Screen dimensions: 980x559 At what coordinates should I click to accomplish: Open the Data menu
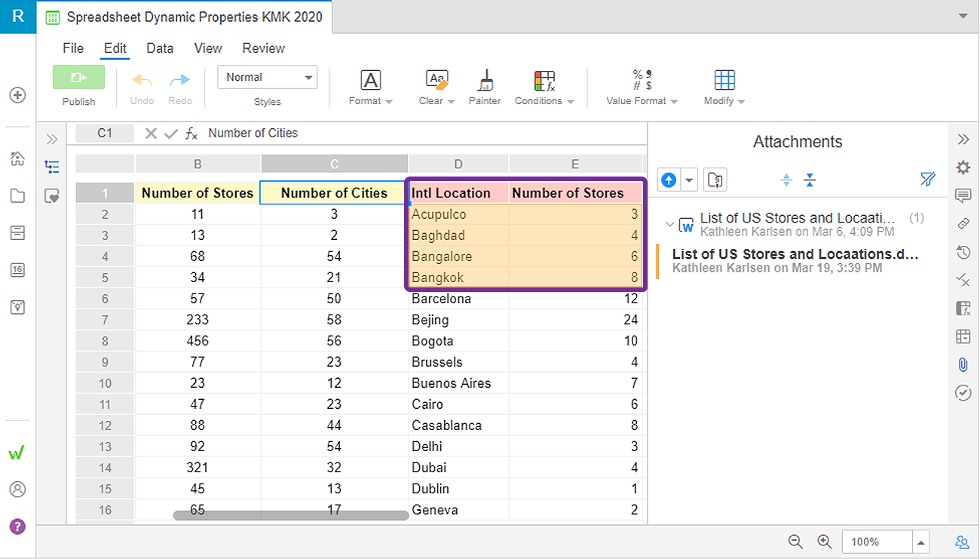160,48
